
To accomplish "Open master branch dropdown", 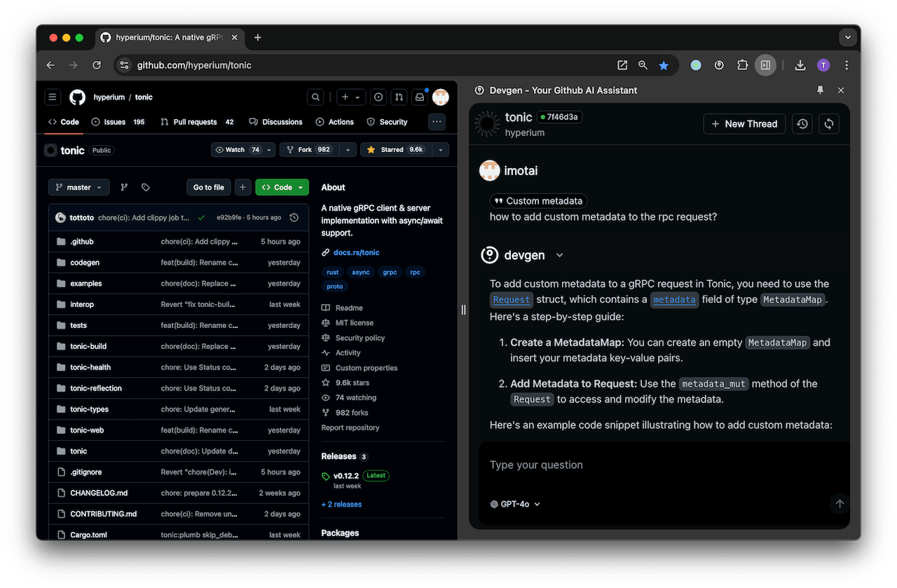I will point(78,187).
